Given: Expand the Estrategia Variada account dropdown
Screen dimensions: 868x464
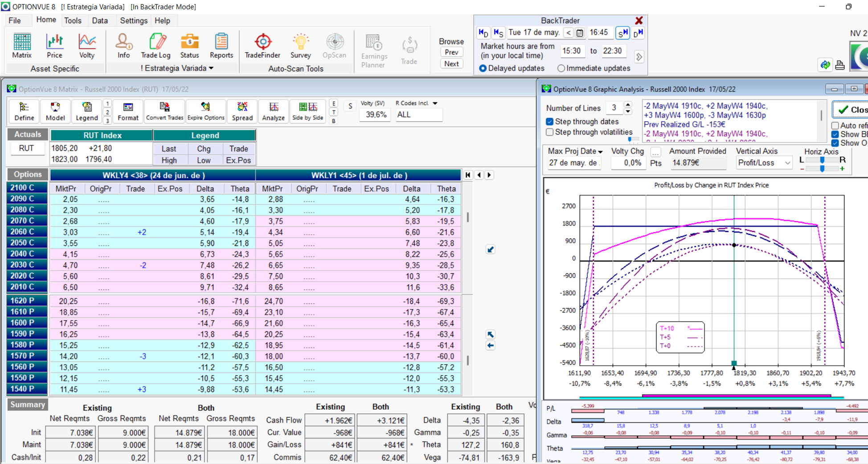Looking at the screenshot, I should (211, 68).
